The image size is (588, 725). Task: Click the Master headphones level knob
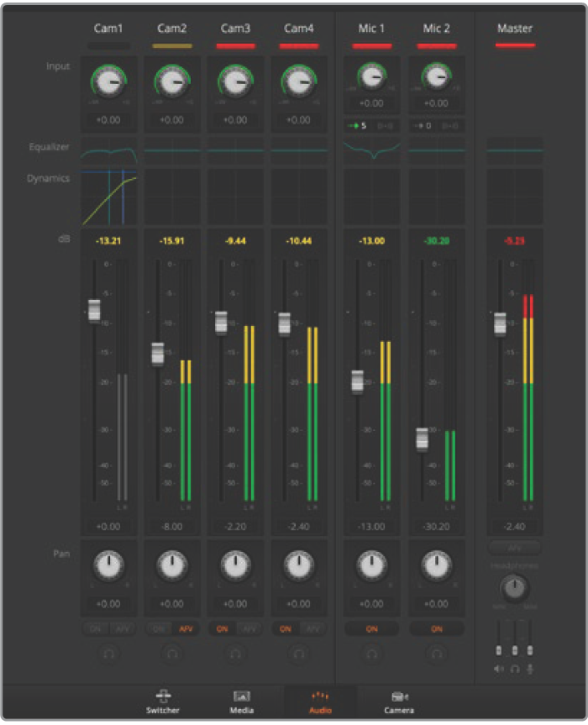(514, 589)
